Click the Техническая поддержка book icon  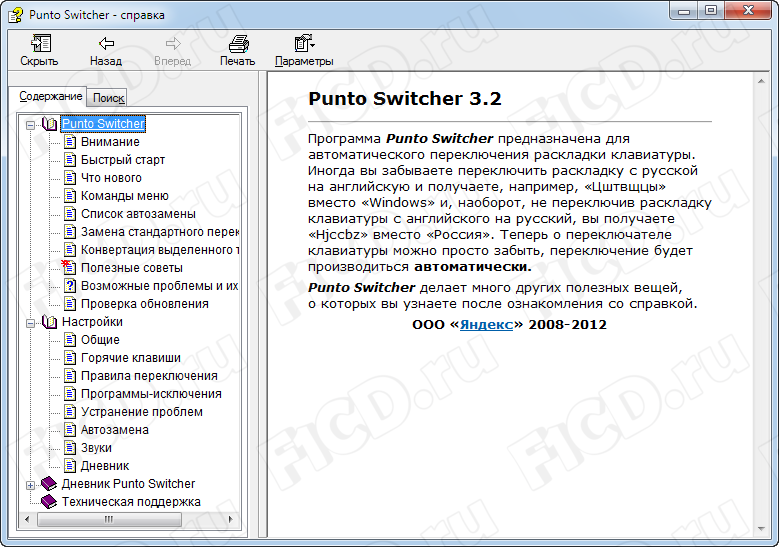coord(49,502)
